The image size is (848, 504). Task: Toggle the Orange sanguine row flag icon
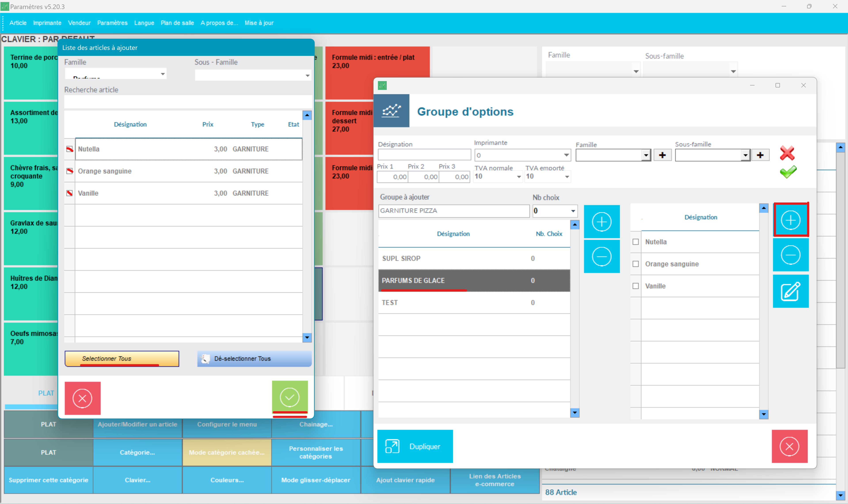click(70, 171)
